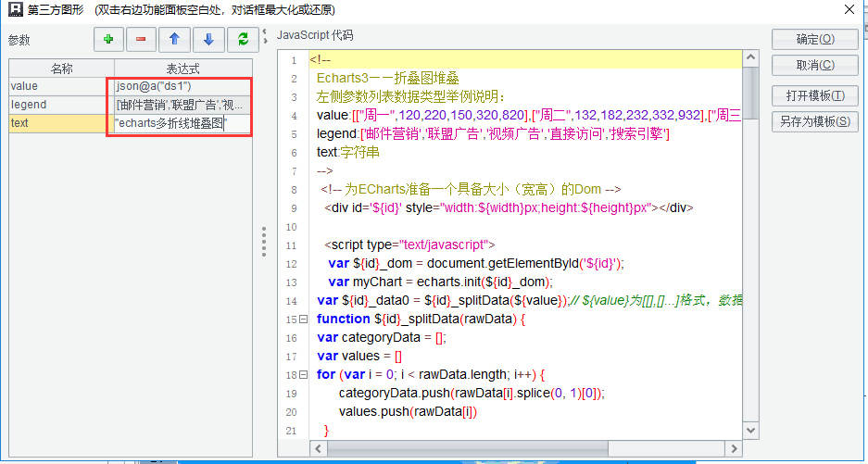Select the 'legend' parameter row

57,105
